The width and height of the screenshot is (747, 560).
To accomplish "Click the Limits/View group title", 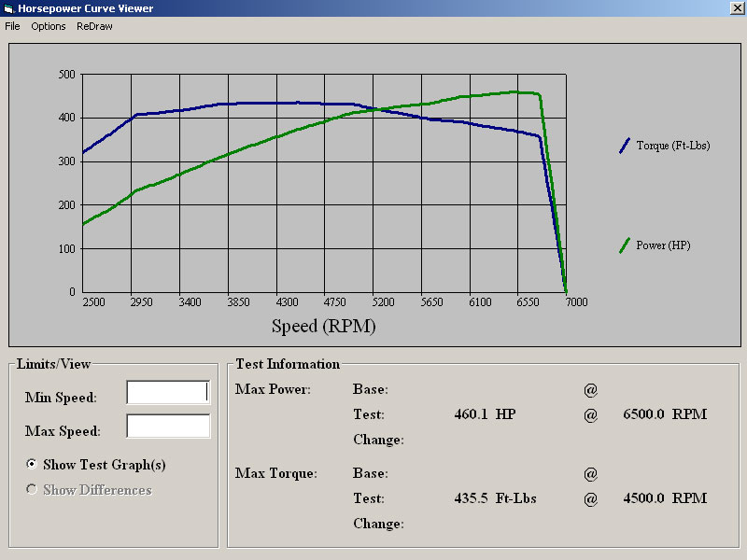I will click(53, 364).
